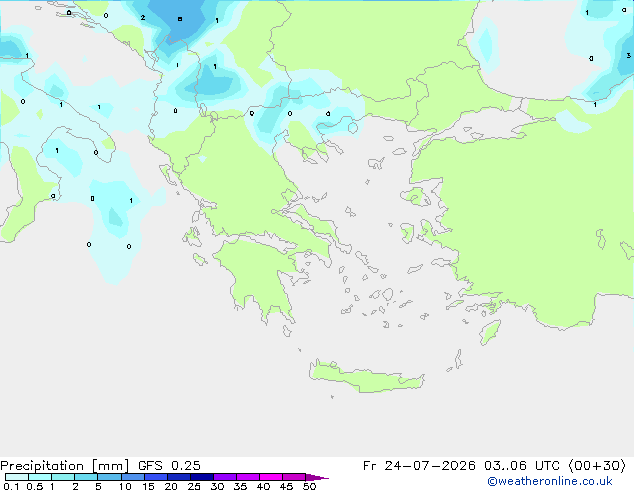Click the 15–20 mm legend color
This screenshot has height=490, width=634.
click(x=156, y=477)
